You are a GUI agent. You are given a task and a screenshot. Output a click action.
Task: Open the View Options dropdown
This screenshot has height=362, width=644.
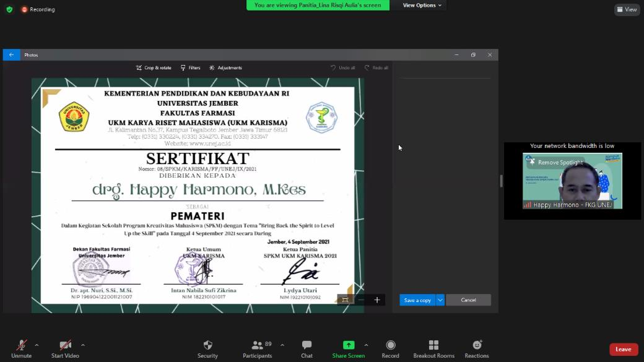click(419, 5)
